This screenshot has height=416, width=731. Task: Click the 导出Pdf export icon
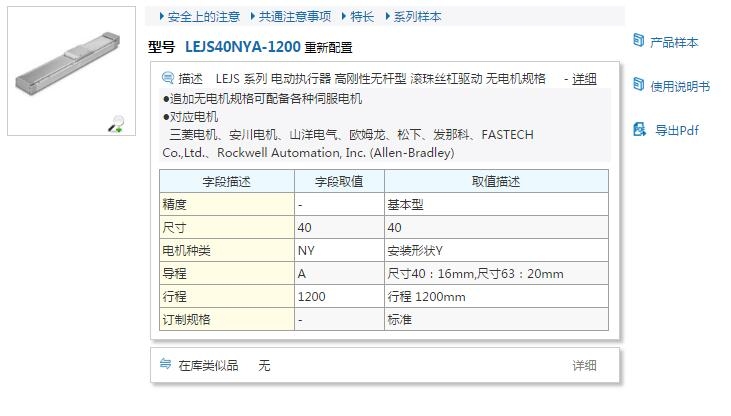pos(639,129)
